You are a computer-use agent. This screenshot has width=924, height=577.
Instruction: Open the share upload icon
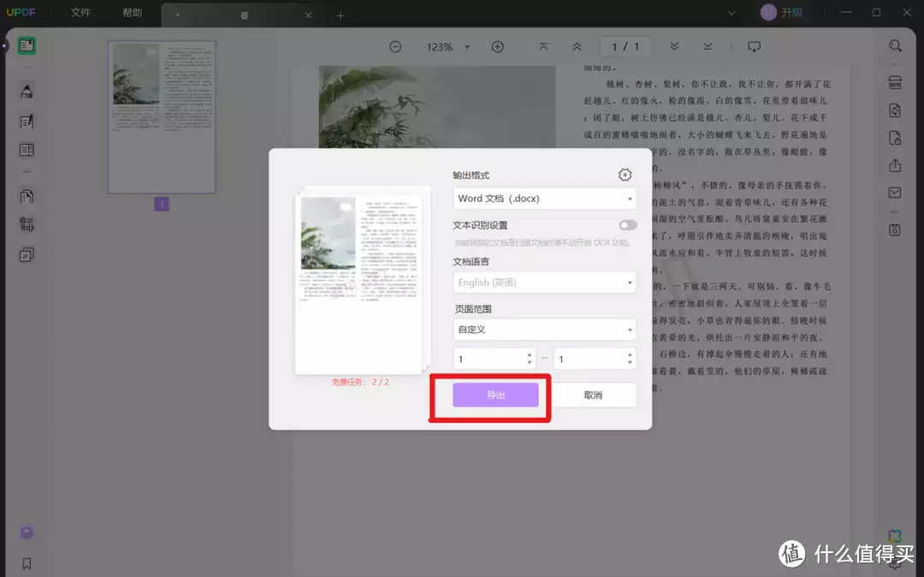895,165
